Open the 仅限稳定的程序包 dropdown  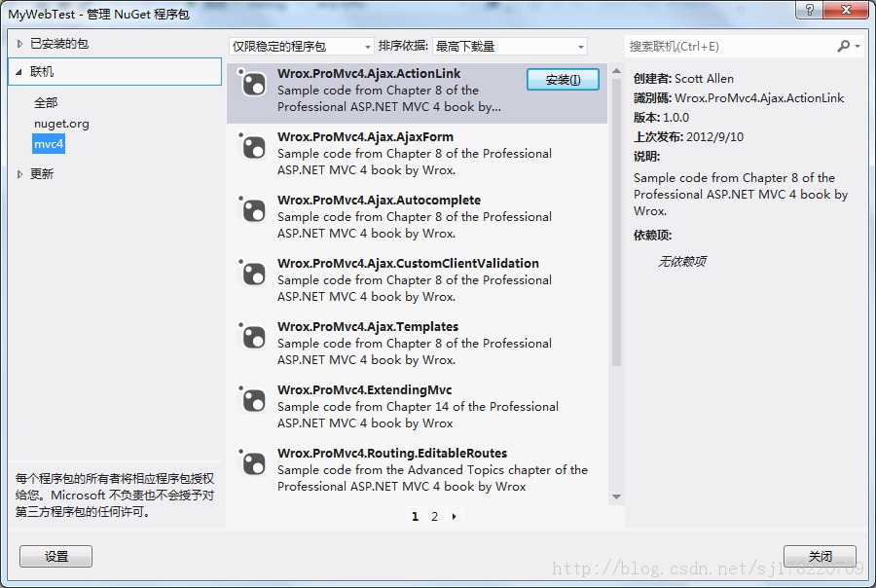click(301, 47)
